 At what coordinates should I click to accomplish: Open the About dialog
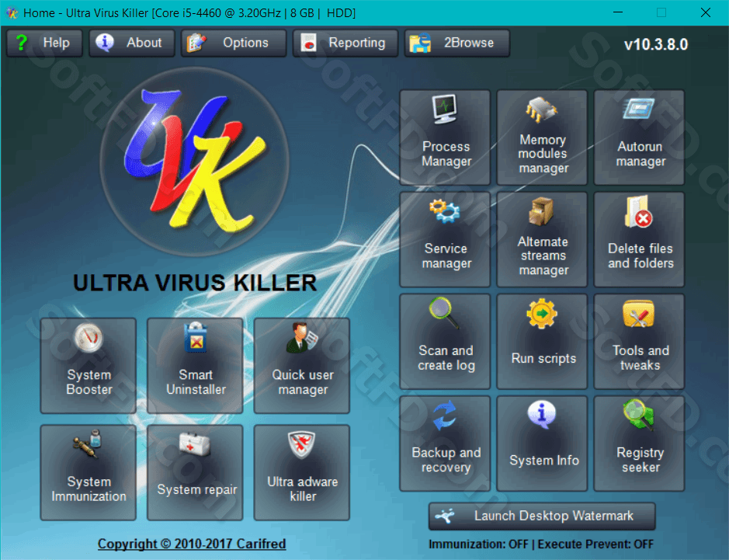tap(132, 43)
